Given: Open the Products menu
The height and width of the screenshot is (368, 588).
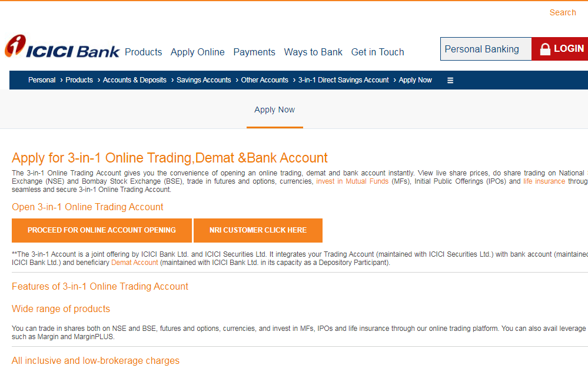Looking at the screenshot, I should [x=143, y=52].
